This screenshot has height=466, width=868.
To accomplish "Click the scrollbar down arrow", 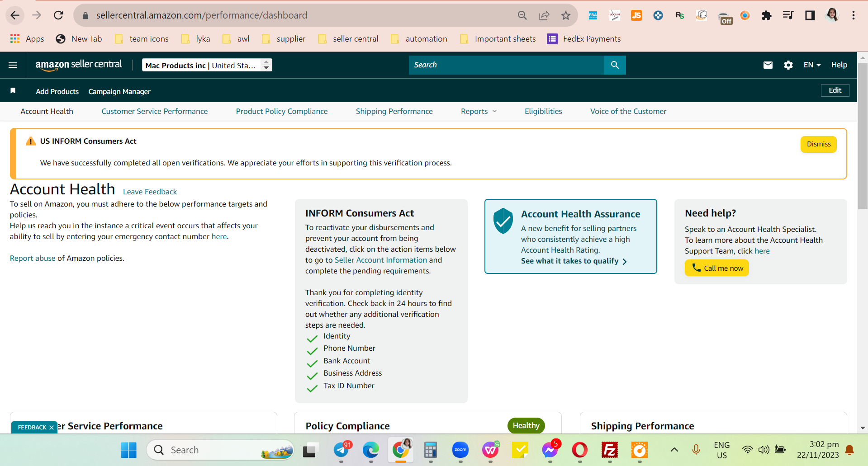I will point(863,428).
